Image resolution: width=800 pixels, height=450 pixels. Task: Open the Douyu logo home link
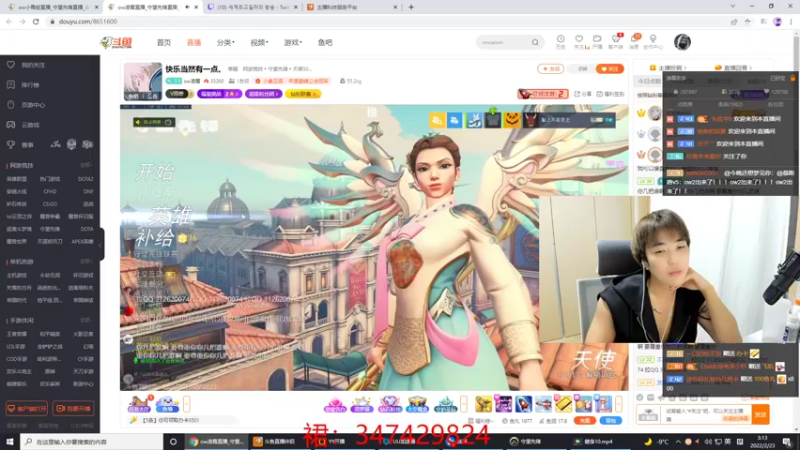pyautogui.click(x=116, y=42)
